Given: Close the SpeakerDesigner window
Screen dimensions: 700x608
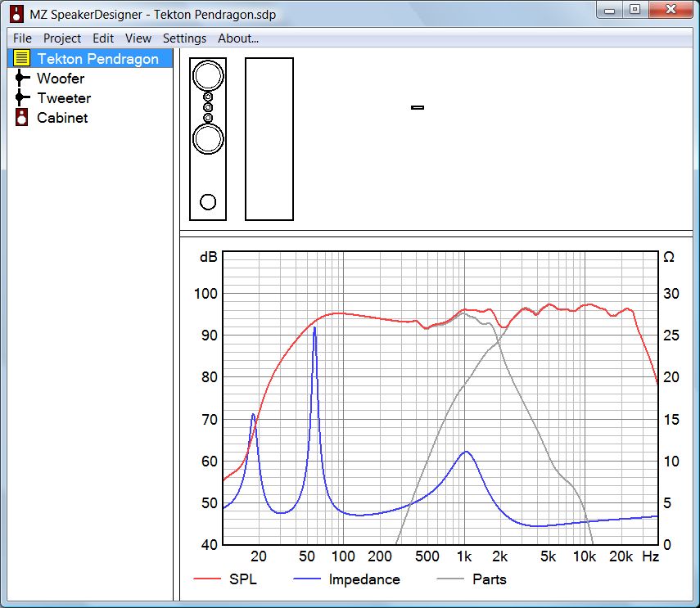Looking at the screenshot, I should click(x=671, y=10).
